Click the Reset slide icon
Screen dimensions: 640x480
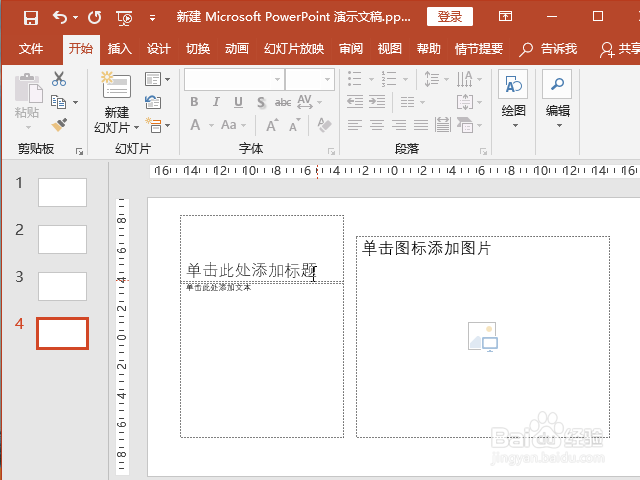tap(153, 102)
